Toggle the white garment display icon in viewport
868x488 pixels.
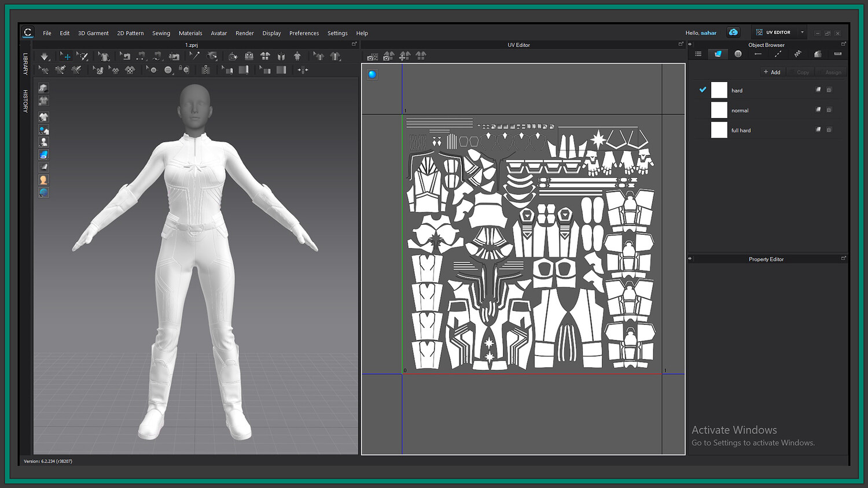click(43, 117)
